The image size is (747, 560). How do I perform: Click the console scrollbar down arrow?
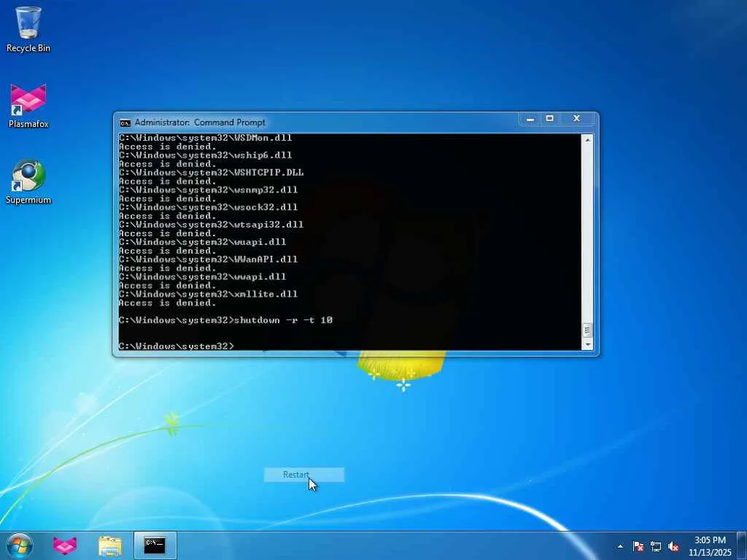587,344
